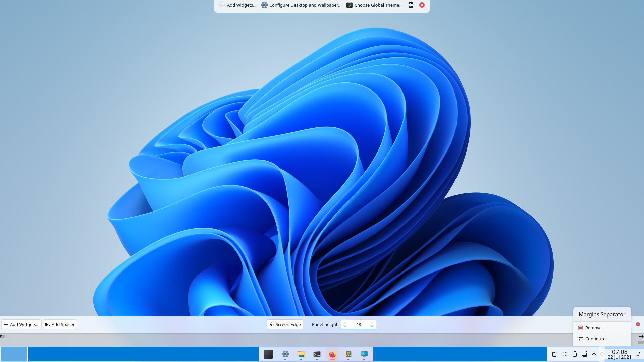Open the network connections tray icon

point(585,354)
